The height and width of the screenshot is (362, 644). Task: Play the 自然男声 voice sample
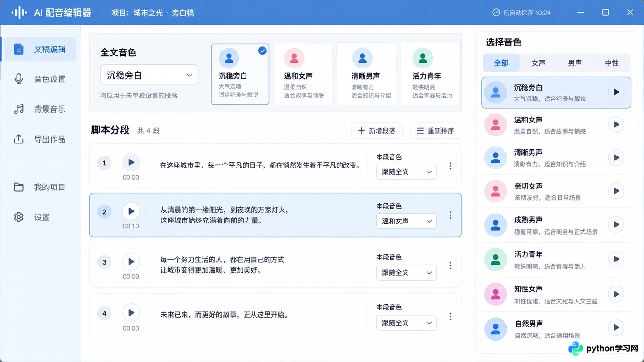[616, 328]
